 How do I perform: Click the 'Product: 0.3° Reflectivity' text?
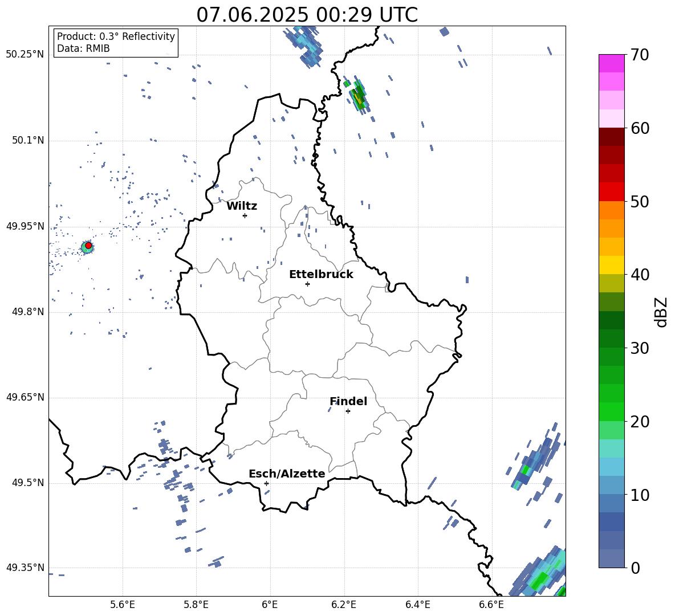116,36
